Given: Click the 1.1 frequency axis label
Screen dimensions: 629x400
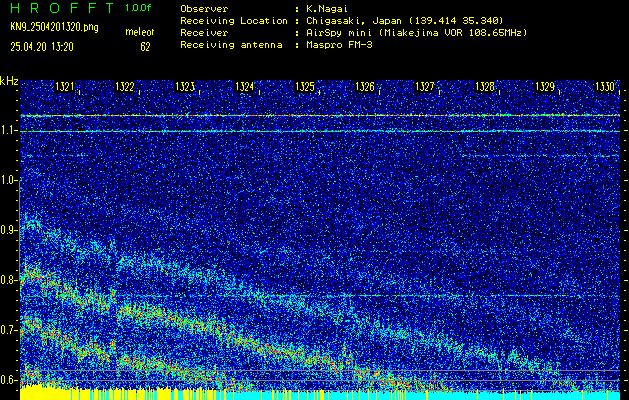Looking at the screenshot, I should [8, 131].
